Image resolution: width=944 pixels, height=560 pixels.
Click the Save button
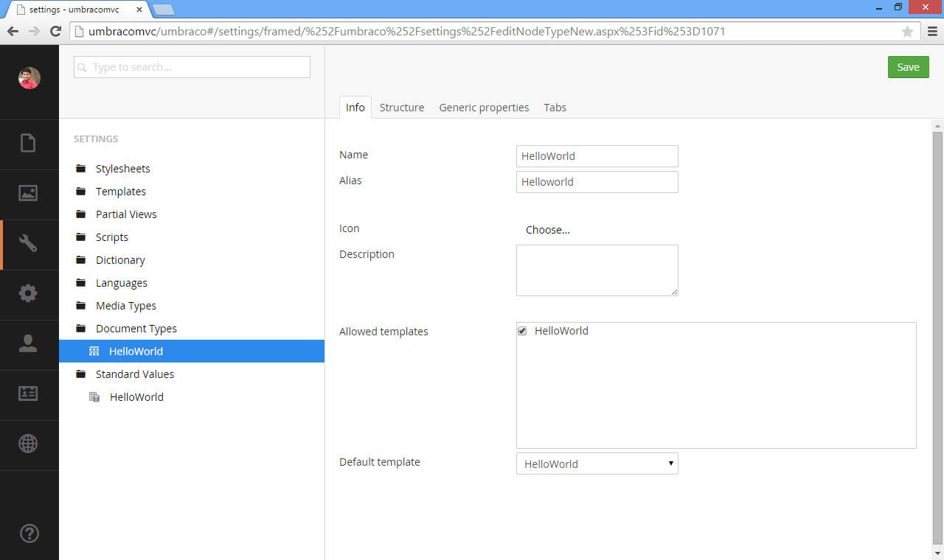(908, 66)
